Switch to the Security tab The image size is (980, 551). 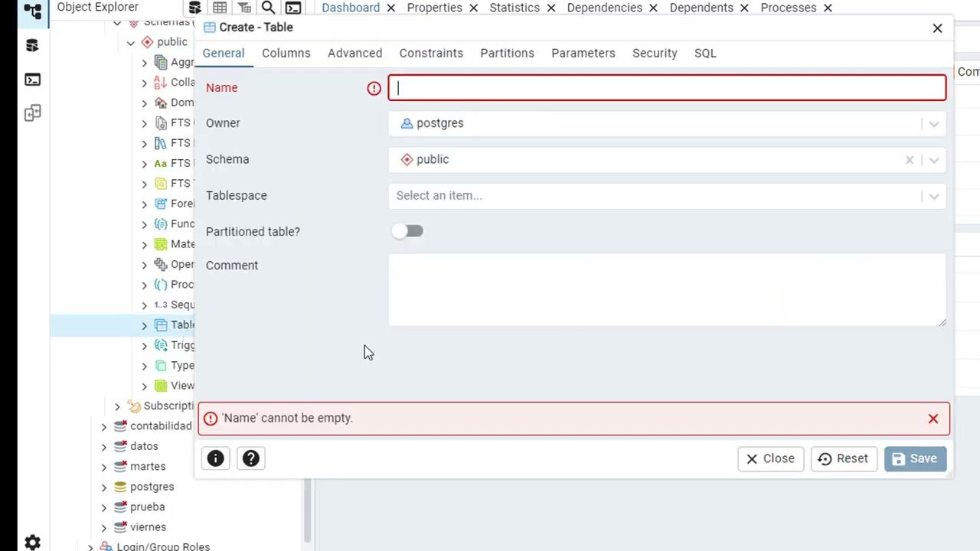(x=655, y=53)
